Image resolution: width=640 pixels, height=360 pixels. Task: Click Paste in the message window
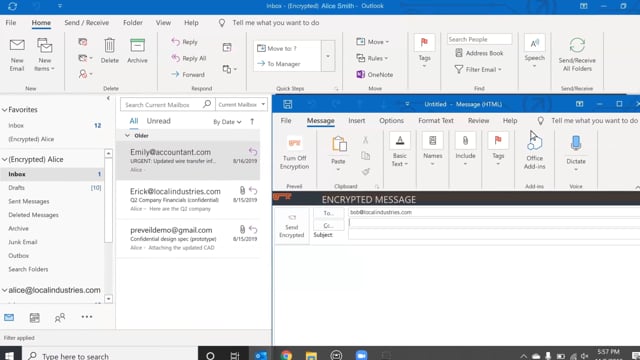coord(338,153)
